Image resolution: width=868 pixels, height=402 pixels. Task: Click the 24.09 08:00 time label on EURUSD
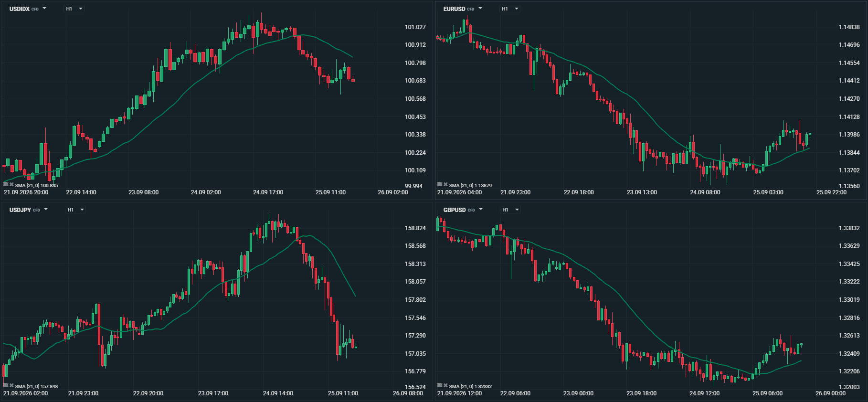point(705,192)
